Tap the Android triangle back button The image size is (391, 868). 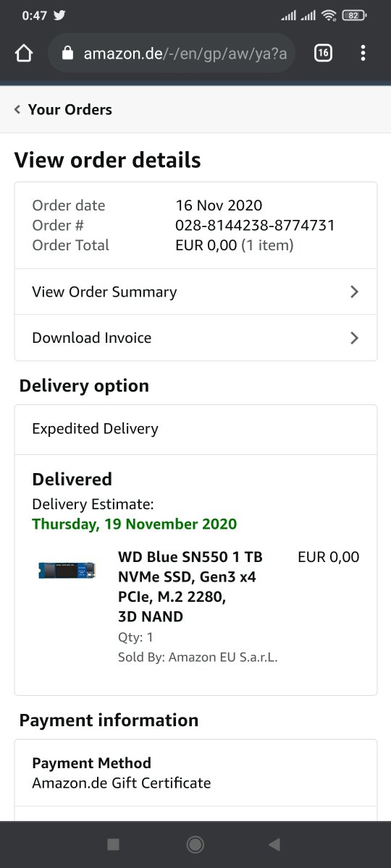click(x=274, y=844)
